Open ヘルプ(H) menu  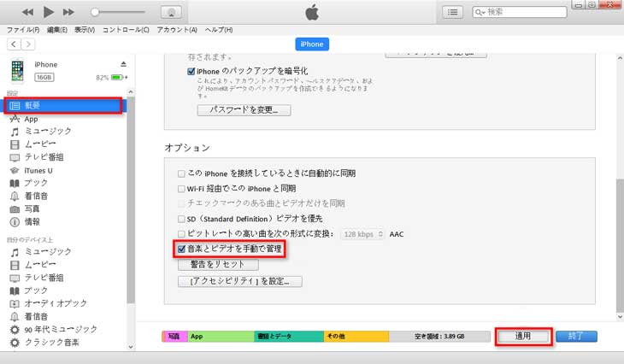(x=219, y=30)
